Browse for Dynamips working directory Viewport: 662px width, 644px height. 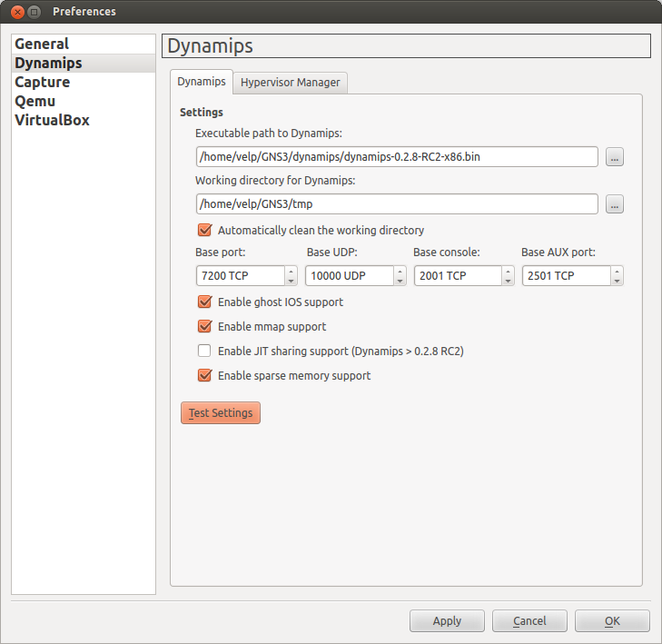tap(614, 204)
